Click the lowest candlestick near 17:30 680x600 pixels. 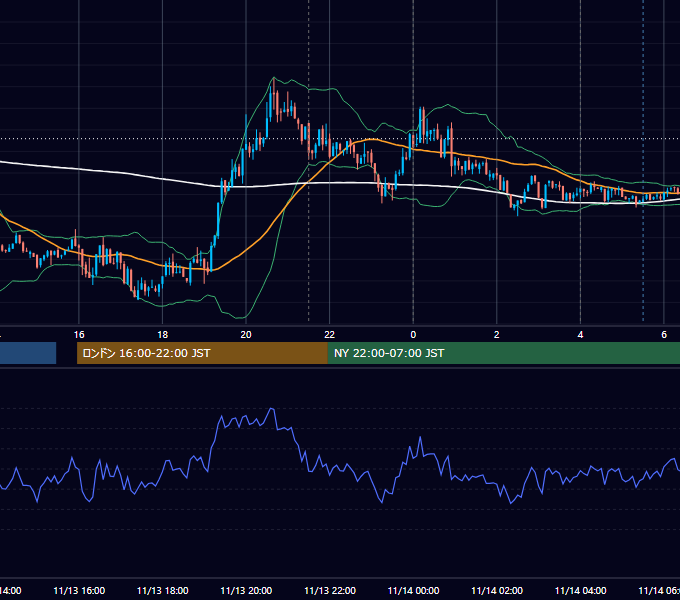(x=138, y=293)
